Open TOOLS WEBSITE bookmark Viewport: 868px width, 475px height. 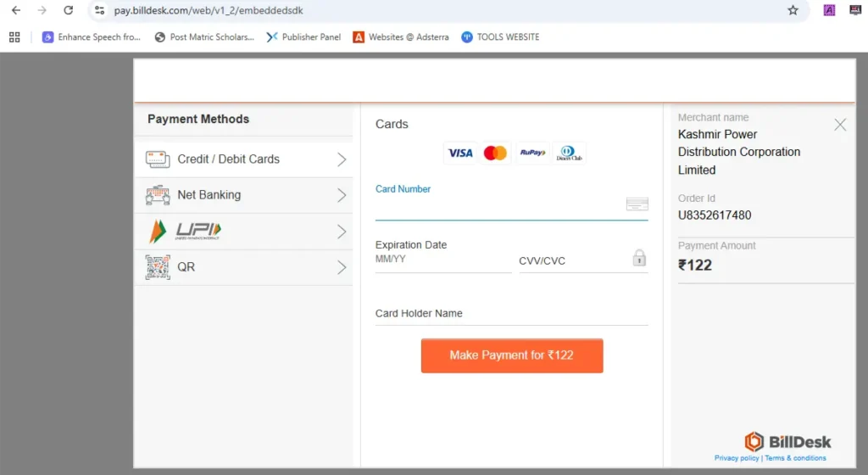point(500,37)
